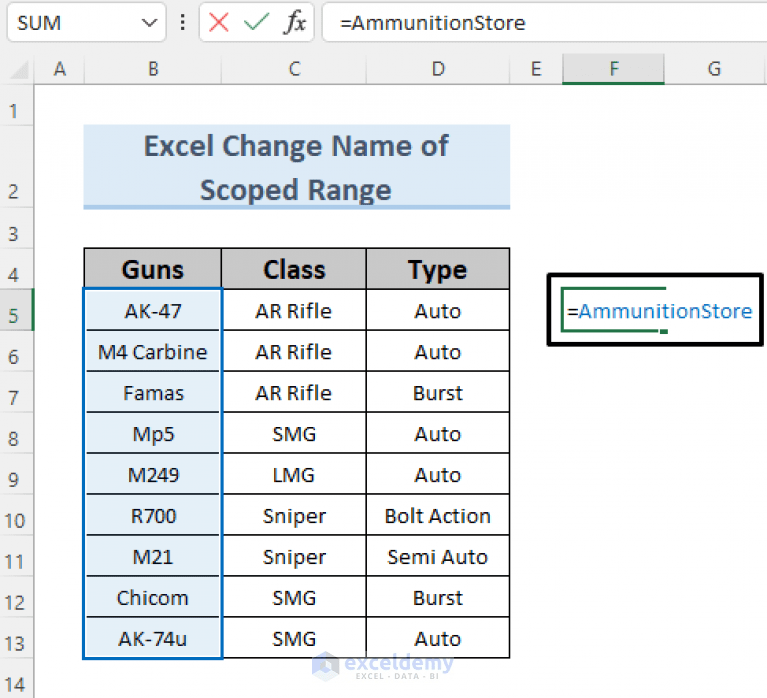Click the title cell 'Excel Change Name of Scoped Range'
767x698 pixels.
[296, 167]
